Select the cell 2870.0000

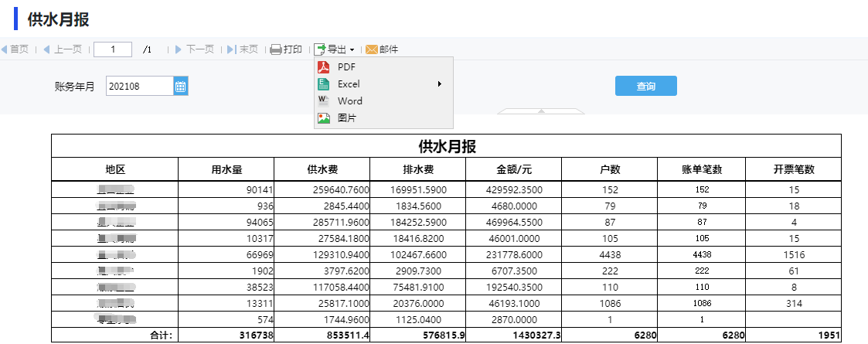[x=514, y=319]
